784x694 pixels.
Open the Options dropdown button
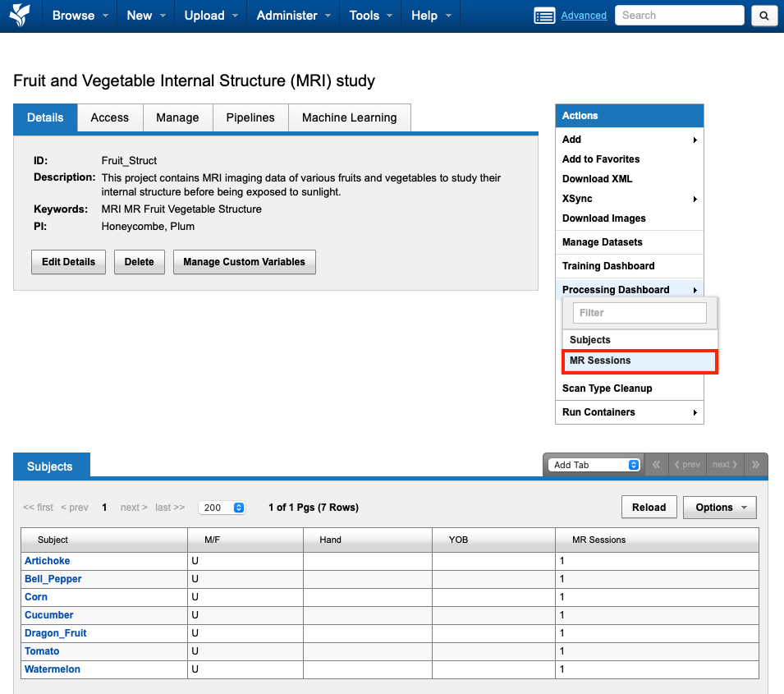click(x=719, y=508)
